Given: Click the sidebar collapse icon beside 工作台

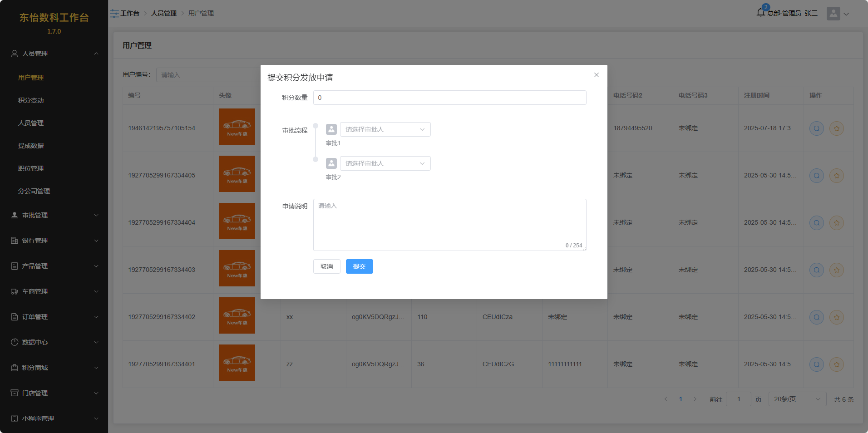Looking at the screenshot, I should (114, 14).
